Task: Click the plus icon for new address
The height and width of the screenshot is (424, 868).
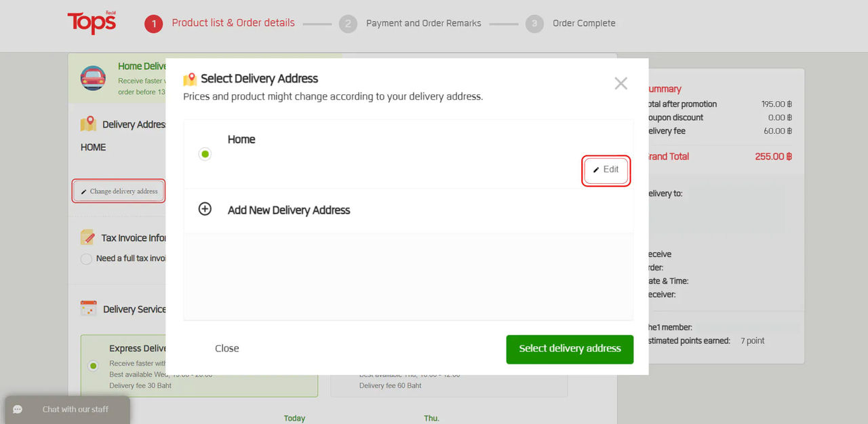Action: coord(205,209)
